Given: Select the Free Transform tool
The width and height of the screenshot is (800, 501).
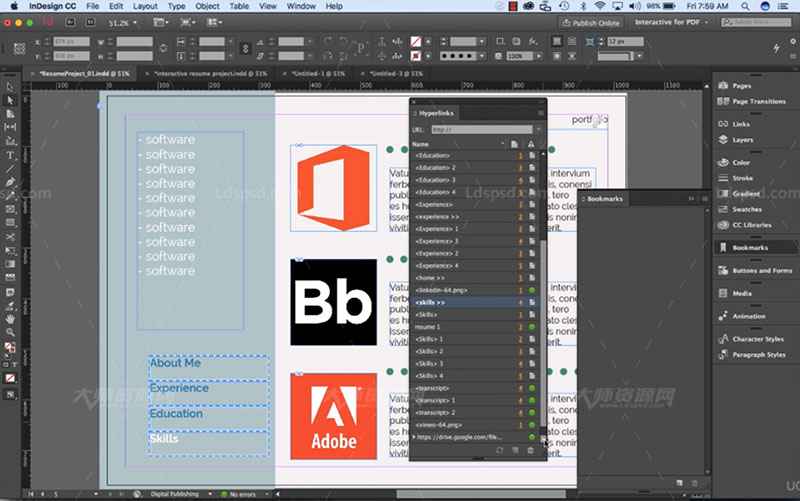Looking at the screenshot, I should coord(10,250).
